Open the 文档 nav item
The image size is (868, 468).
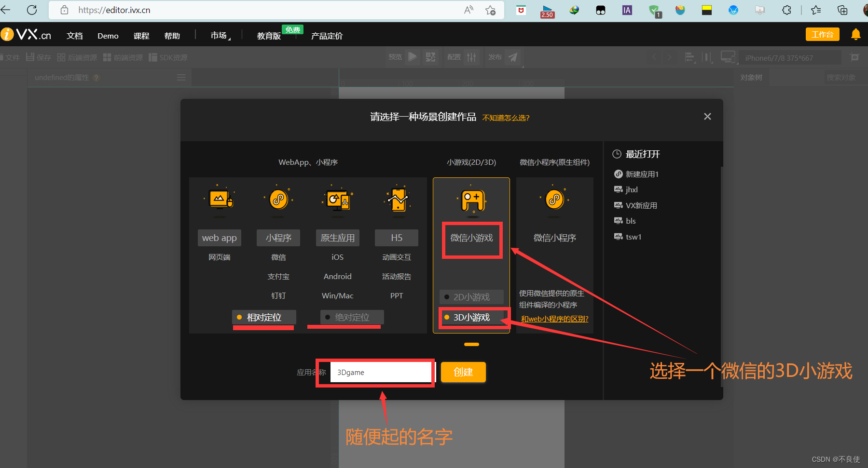tap(75, 36)
